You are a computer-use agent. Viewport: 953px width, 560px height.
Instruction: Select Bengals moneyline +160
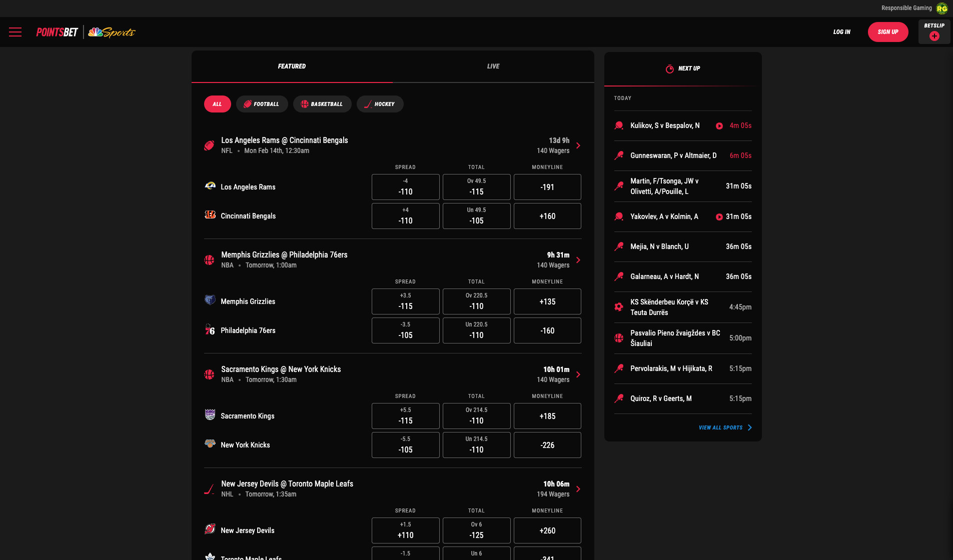pyautogui.click(x=547, y=216)
